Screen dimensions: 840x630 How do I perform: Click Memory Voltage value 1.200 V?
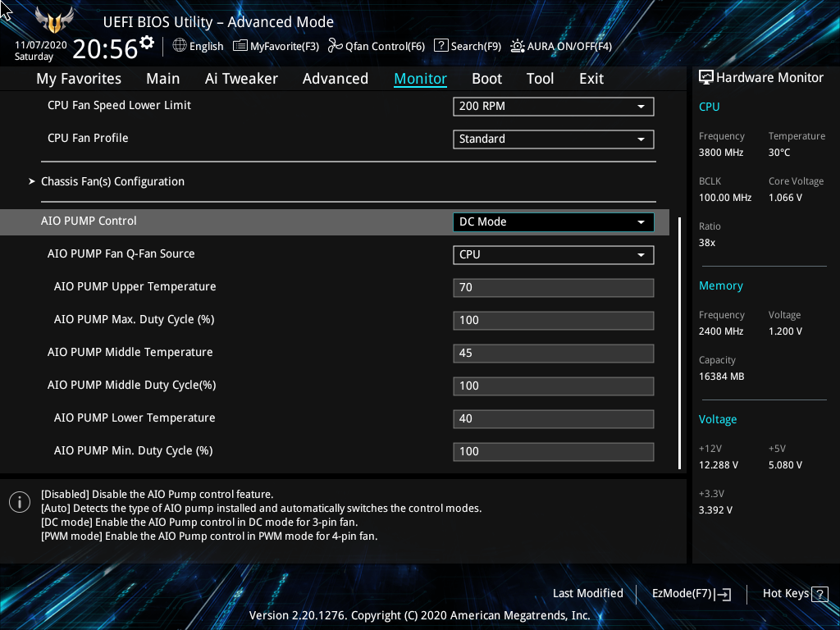(785, 331)
